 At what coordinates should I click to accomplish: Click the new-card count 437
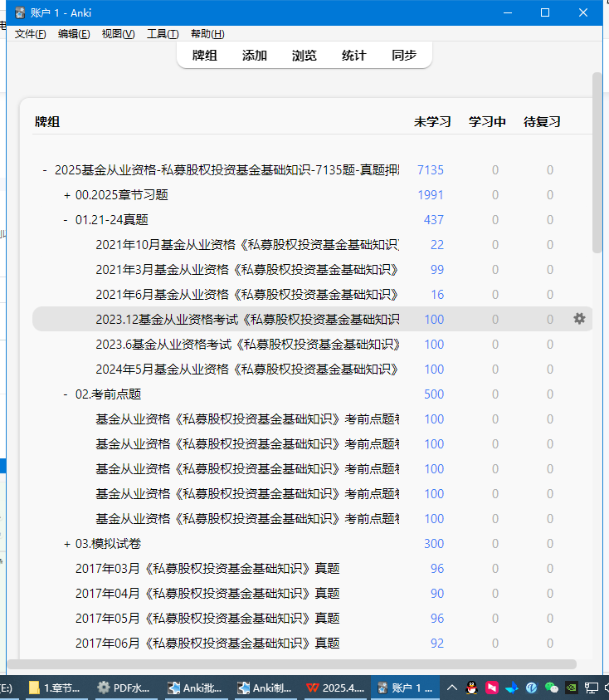[x=434, y=220]
